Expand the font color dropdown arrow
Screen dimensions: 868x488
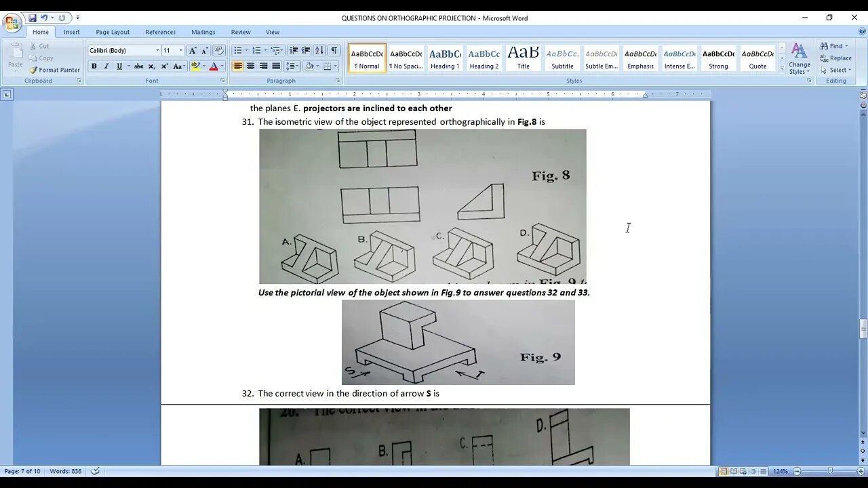click(x=222, y=66)
